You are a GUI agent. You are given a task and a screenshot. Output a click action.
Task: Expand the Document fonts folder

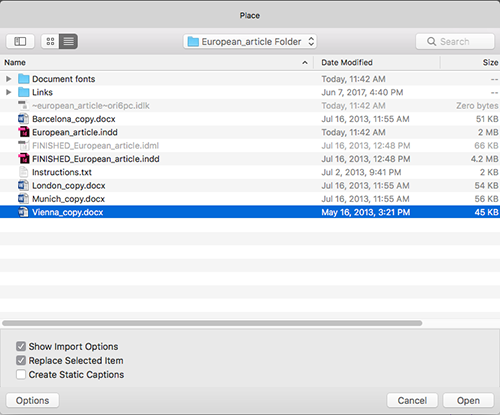point(9,79)
